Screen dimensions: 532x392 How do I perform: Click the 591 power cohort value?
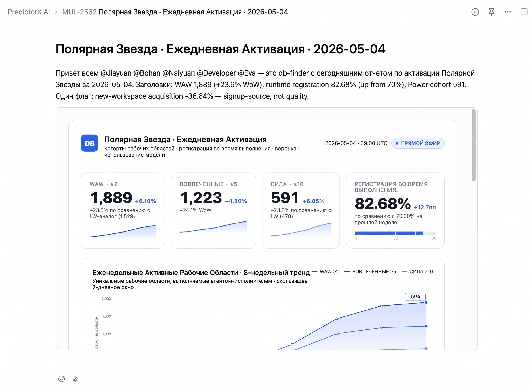click(x=285, y=198)
